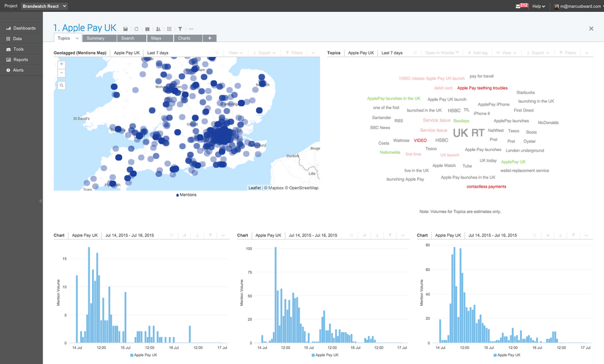
Task: Save the dashboard with the floppy disk icon
Action: coord(125,29)
